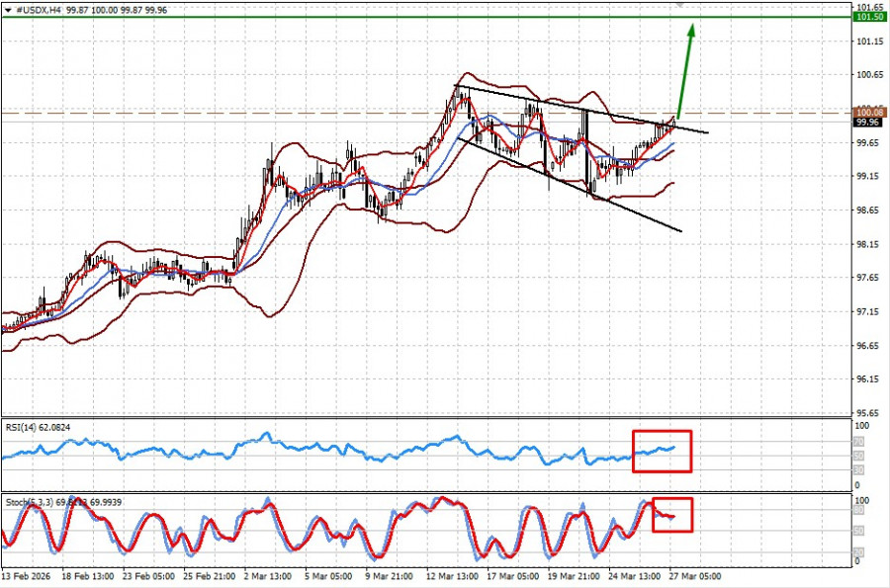The image size is (890, 588).
Task: Click the #USDX,H4 chart title
Action: (37, 8)
